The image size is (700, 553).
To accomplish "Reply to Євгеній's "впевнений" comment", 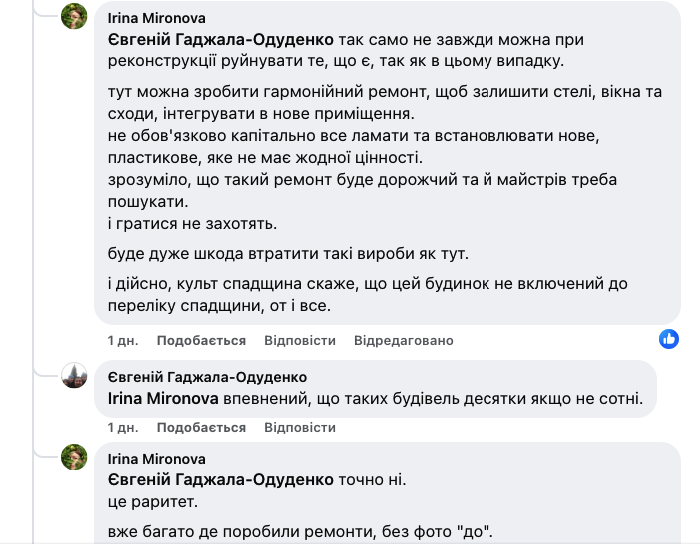I will [300, 428].
